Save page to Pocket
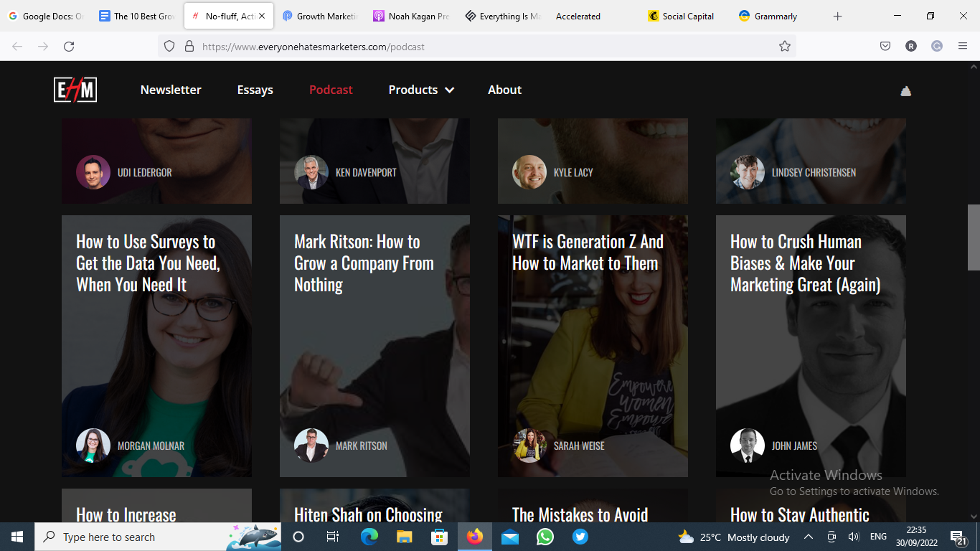The height and width of the screenshot is (551, 980). coord(885,47)
